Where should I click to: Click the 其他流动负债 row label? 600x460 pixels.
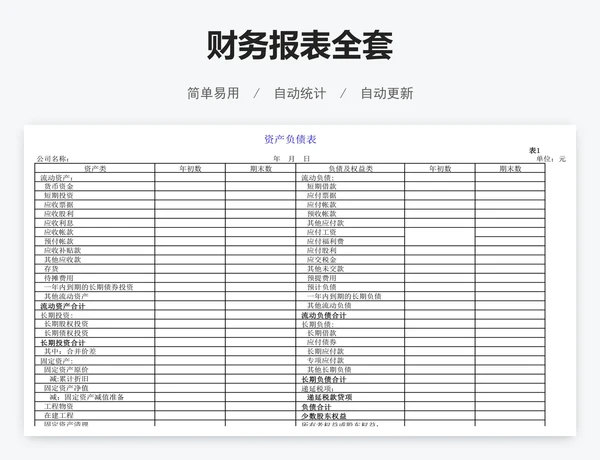[x=329, y=305]
